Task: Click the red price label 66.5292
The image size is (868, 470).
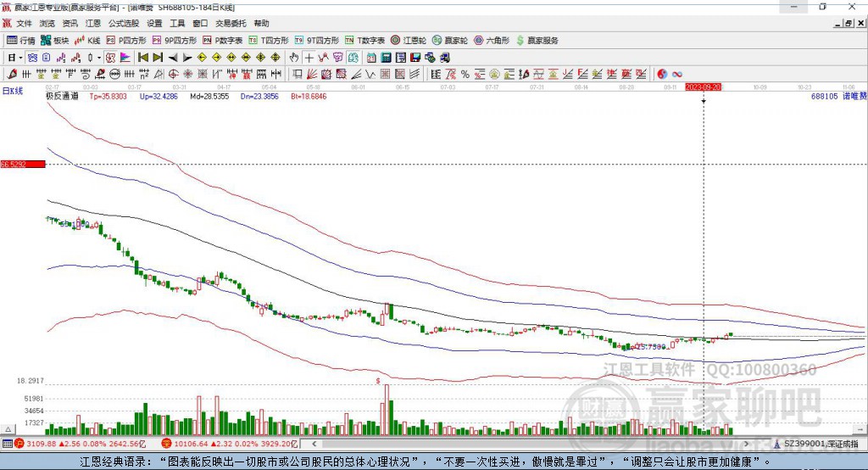Action: coord(23,164)
